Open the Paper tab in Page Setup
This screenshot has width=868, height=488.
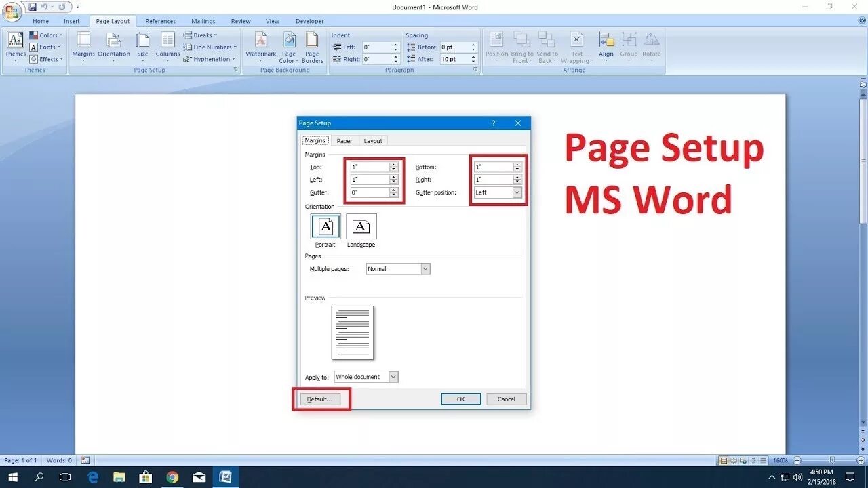(344, 141)
